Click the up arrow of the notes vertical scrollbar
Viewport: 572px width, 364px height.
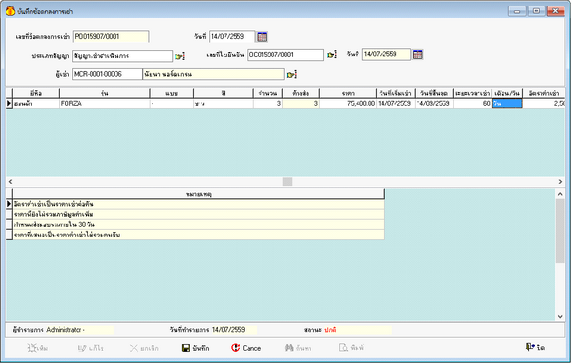pos(560,194)
